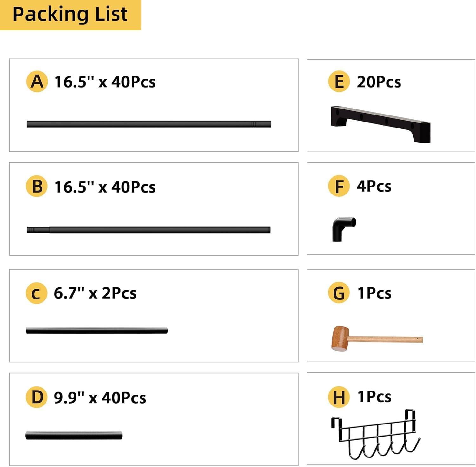
Task: Click the yellow letter E badge
Action: pyautogui.click(x=339, y=82)
